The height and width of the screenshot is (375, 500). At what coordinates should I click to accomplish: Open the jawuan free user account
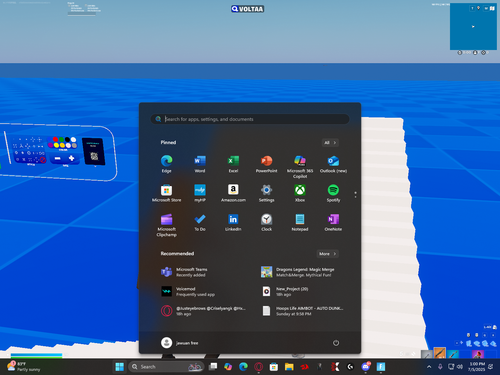point(180,343)
